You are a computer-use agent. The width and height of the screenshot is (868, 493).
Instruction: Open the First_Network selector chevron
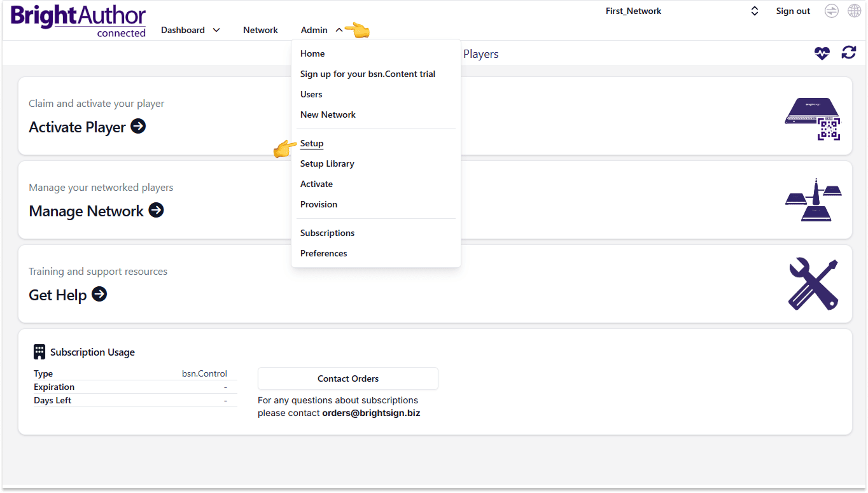(754, 11)
